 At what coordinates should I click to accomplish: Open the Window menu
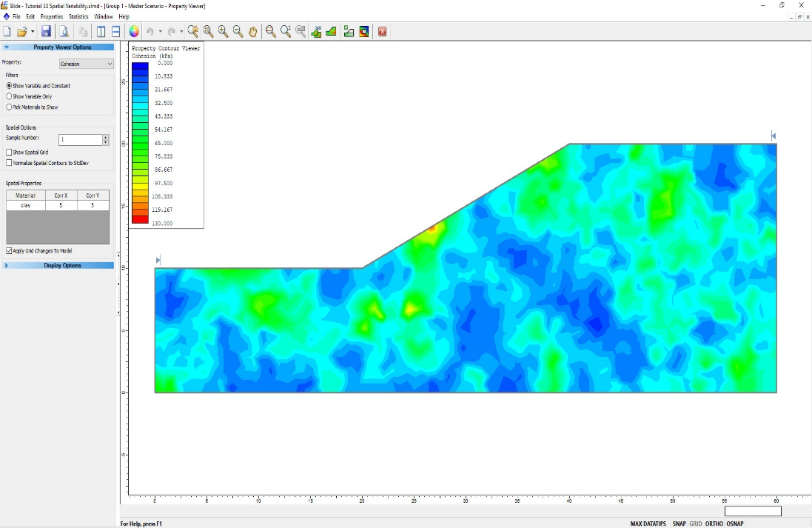click(104, 16)
